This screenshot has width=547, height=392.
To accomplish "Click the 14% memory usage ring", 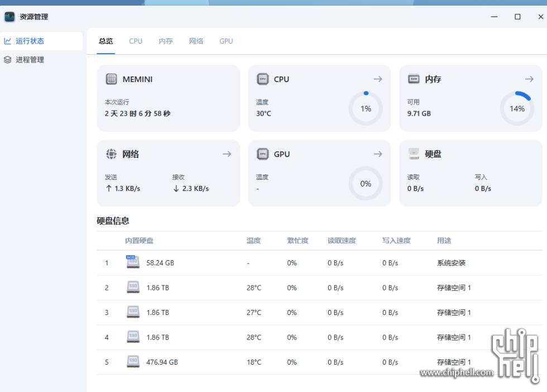I will [517, 108].
